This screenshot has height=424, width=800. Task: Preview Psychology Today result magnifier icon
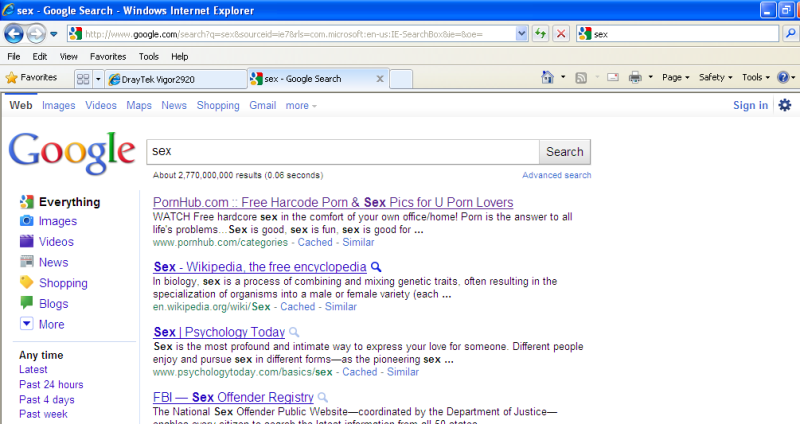point(294,332)
